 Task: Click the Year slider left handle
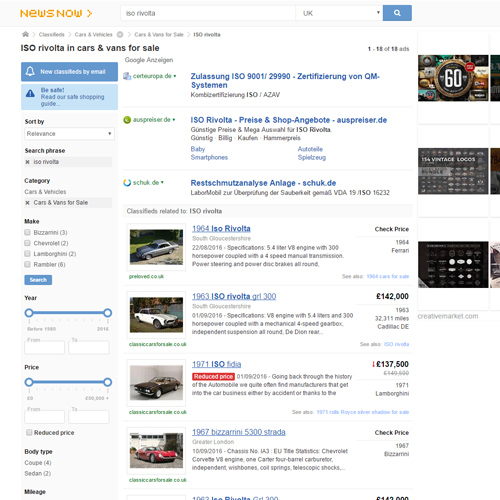point(29,313)
